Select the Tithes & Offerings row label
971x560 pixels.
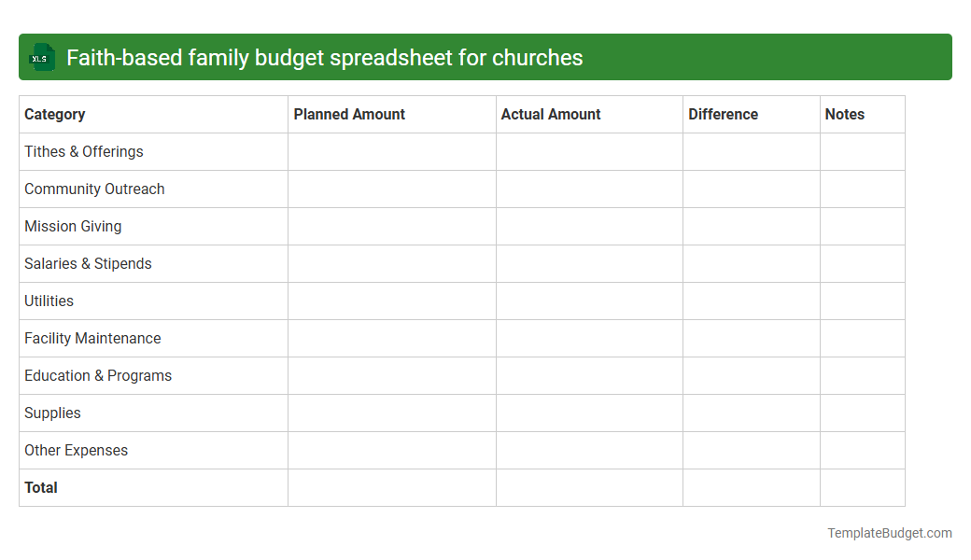[83, 151]
